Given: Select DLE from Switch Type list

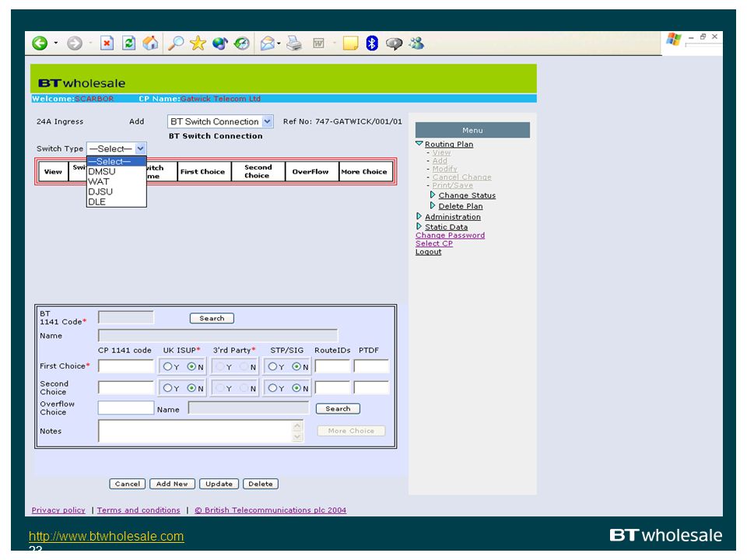Looking at the screenshot, I should coord(116,201).
